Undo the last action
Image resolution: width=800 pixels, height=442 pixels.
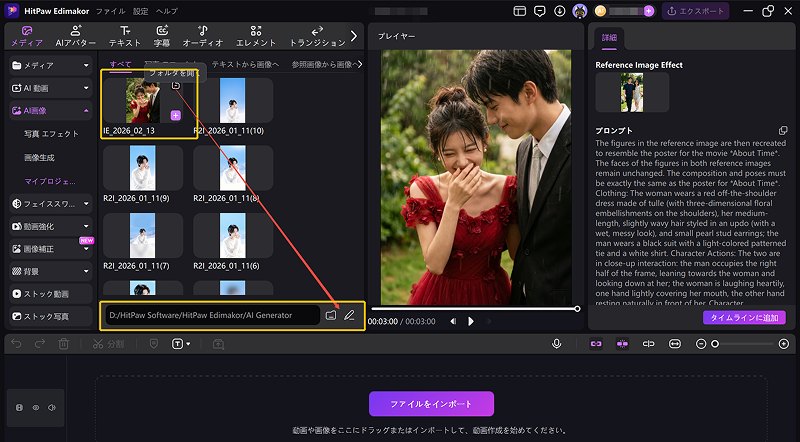tap(16, 344)
